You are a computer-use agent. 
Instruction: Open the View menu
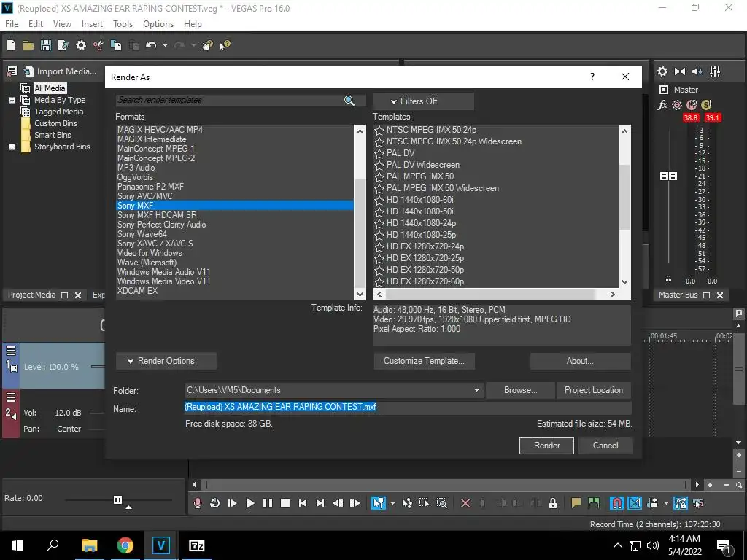click(x=62, y=24)
